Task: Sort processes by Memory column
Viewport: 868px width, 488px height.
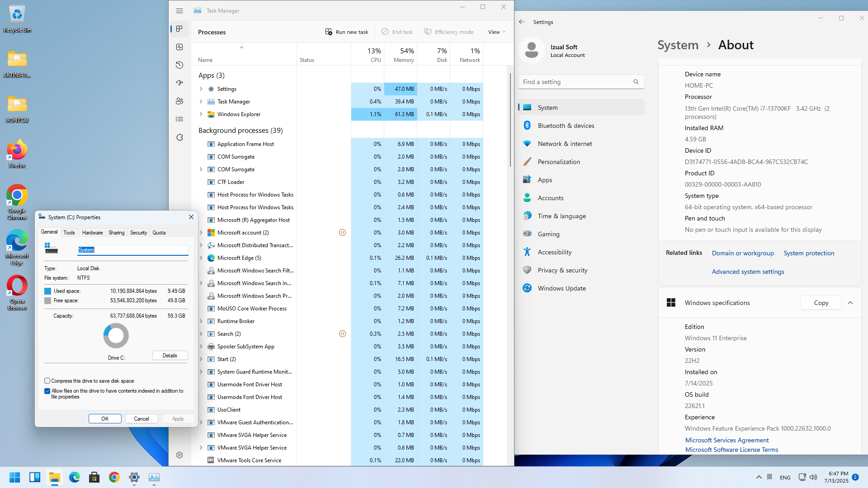Action: [x=401, y=55]
